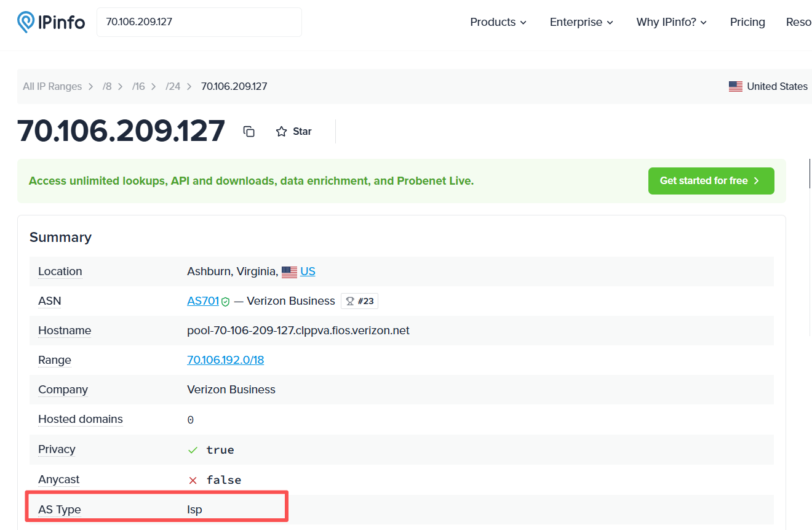
Task: Expand the Why IPinfo? menu
Action: point(672,22)
